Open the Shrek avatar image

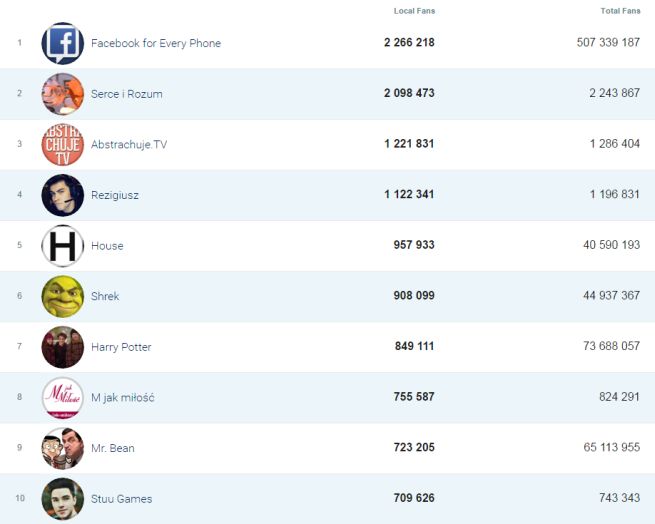point(62,297)
